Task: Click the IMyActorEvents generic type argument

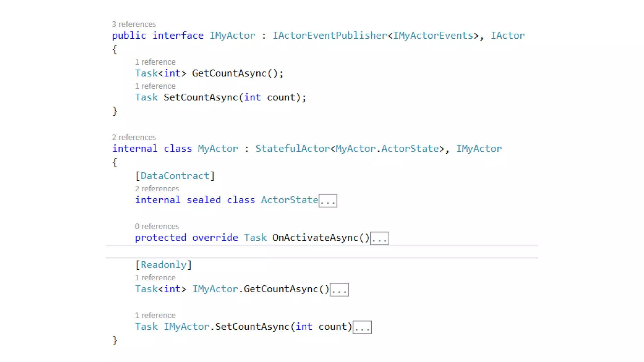Action: click(433, 36)
